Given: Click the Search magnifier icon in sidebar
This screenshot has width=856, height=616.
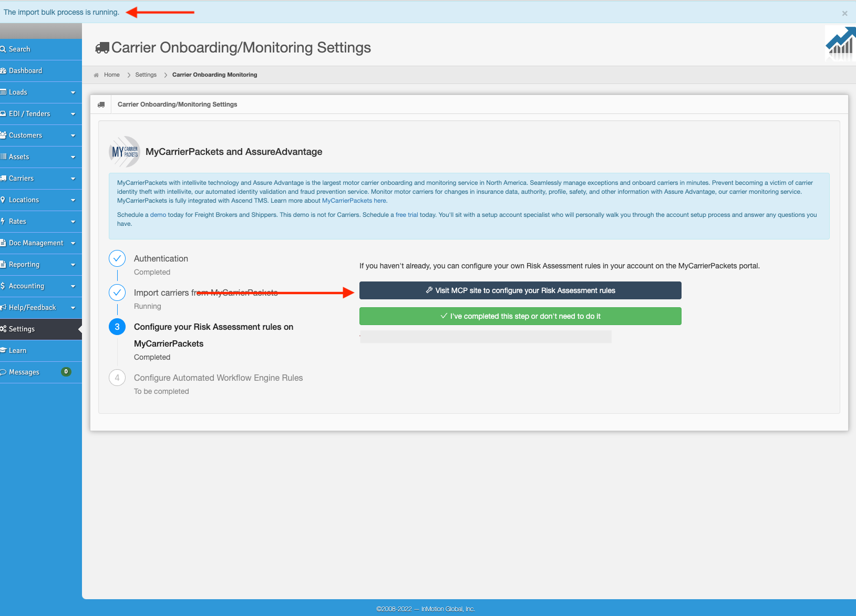Looking at the screenshot, I should [3, 49].
